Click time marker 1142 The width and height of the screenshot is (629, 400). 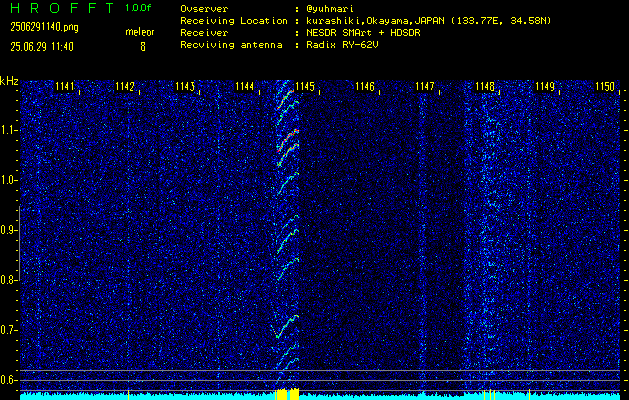click(x=124, y=87)
